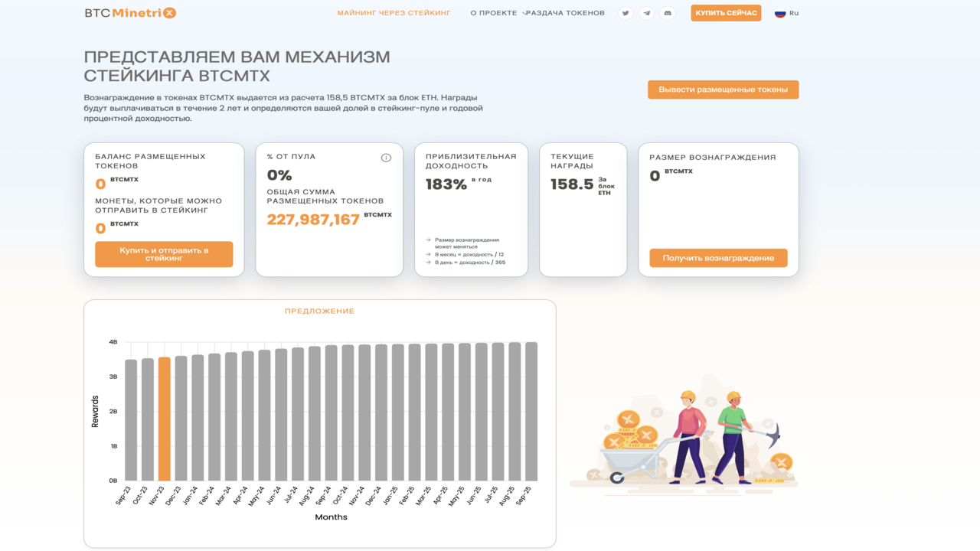Open the Twitter social link icon
The height and width of the screenshot is (551, 980).
point(626,13)
